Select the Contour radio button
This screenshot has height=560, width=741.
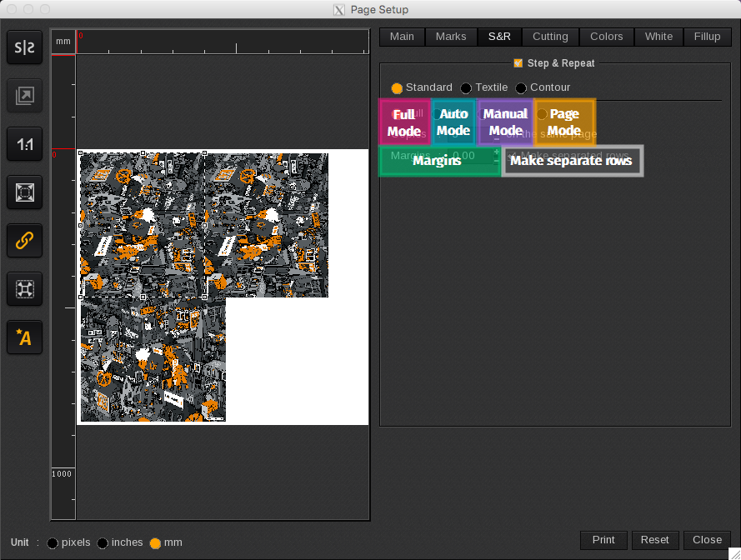521,88
